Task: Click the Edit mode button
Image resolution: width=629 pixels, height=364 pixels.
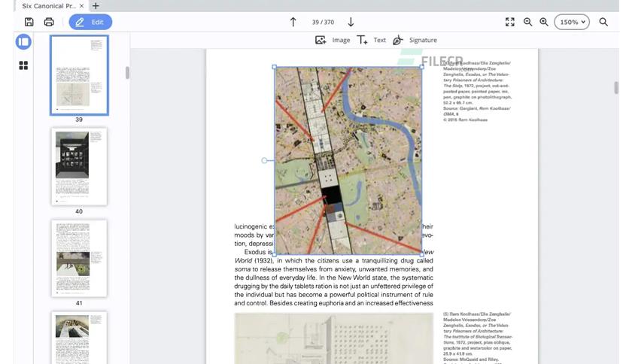Action: click(90, 22)
